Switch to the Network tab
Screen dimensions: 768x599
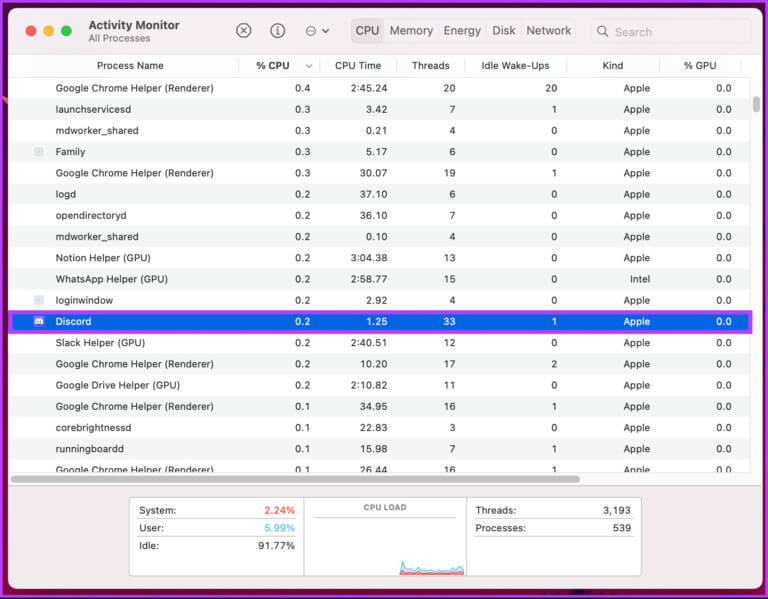[x=549, y=31]
